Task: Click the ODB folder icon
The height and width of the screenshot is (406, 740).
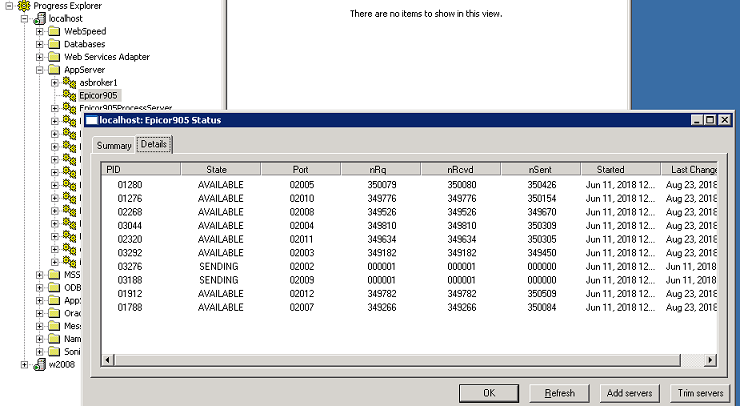Action: pos(54,288)
